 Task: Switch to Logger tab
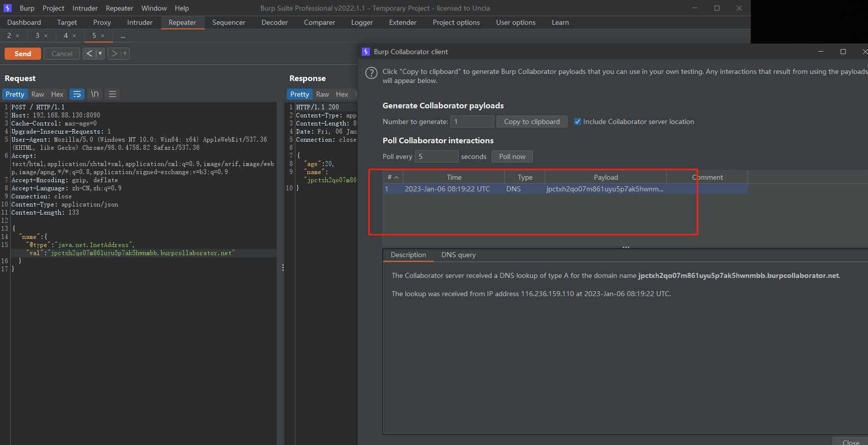pos(362,22)
